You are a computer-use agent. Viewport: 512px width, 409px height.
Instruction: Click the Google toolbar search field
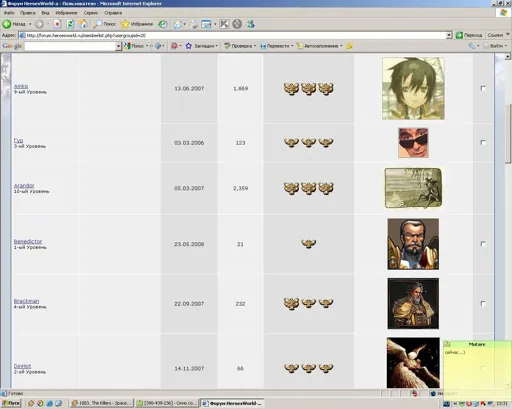pyautogui.click(x=70, y=46)
